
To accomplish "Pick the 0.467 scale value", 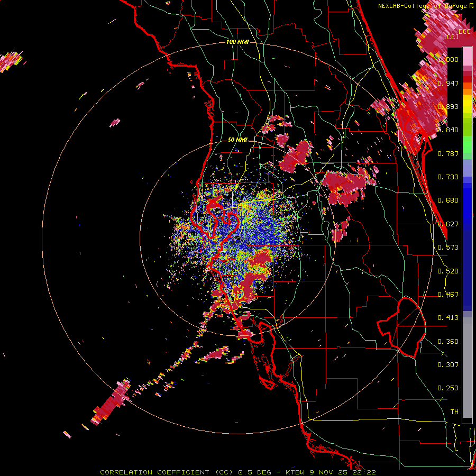I will (x=448, y=295).
